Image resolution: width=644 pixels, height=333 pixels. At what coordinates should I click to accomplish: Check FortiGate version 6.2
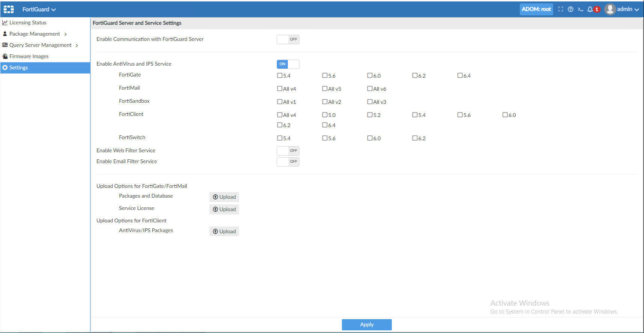click(x=415, y=75)
